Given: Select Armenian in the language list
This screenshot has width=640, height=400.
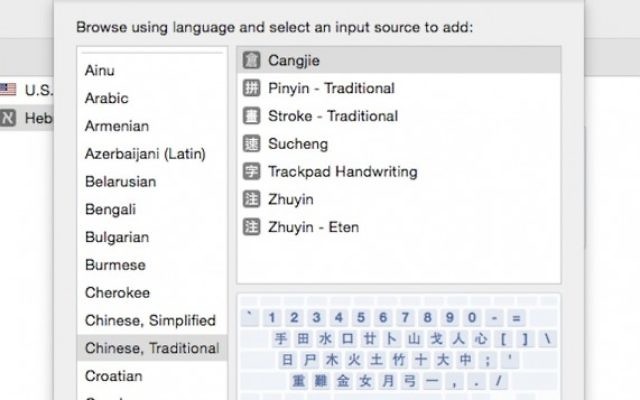Looking at the screenshot, I should coord(152,126).
